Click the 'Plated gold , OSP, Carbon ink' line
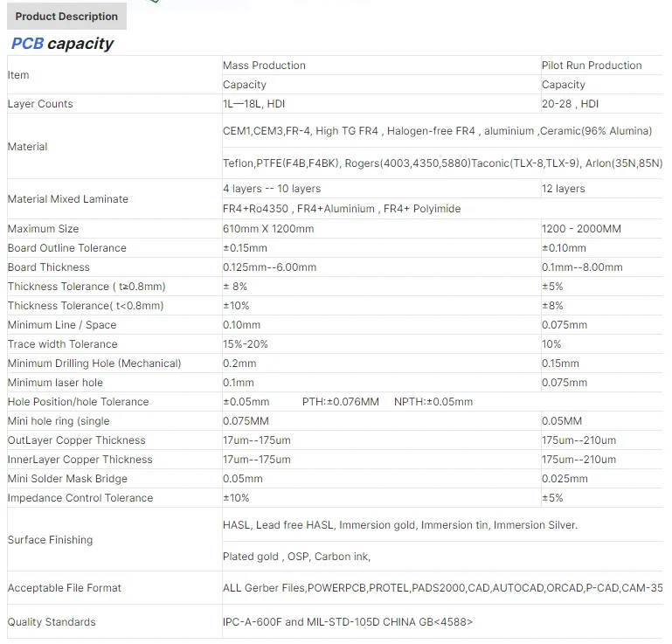Viewport: 672px width, 644px height. (296, 556)
